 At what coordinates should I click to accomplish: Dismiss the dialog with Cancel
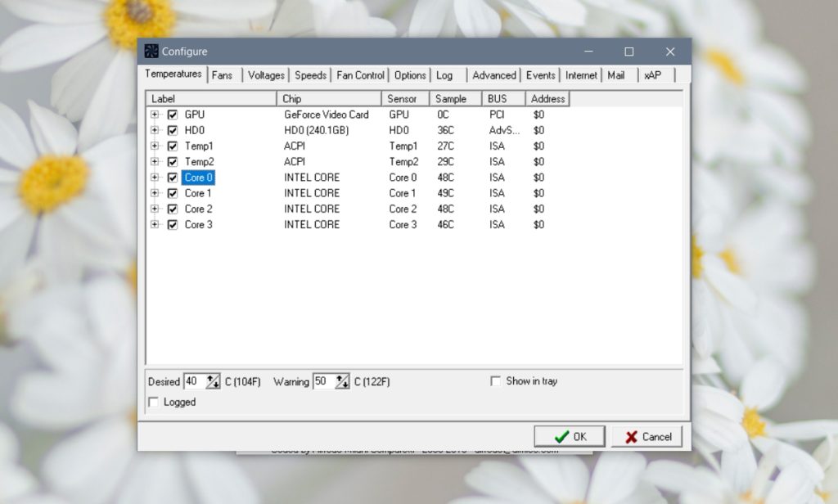647,436
